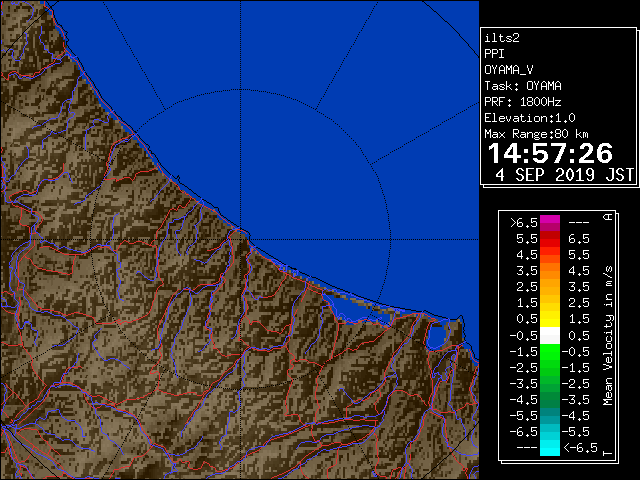Click the 'PRF: 1800Hz' text

(x=523, y=102)
